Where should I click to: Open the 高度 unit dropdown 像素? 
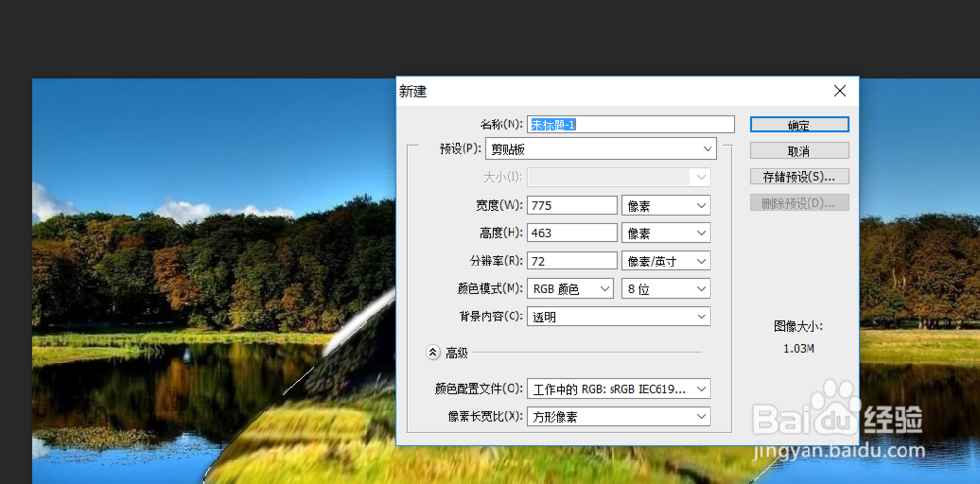(666, 233)
